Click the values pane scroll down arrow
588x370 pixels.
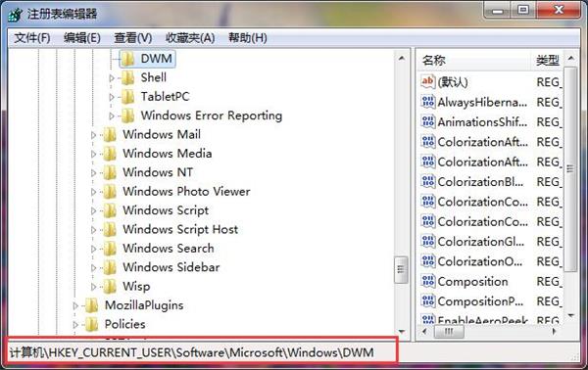pyautogui.click(x=570, y=316)
